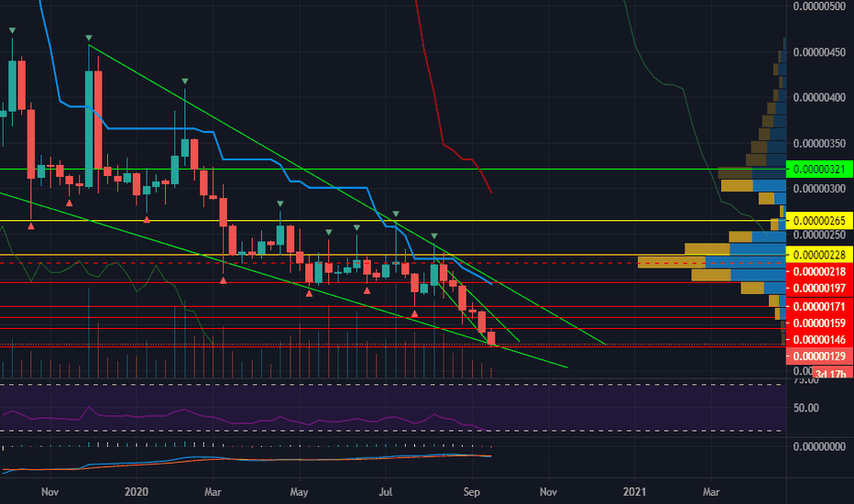The image size is (854, 504).
Task: Click the 0.0000000 indicator scale value
Action: pyautogui.click(x=820, y=446)
